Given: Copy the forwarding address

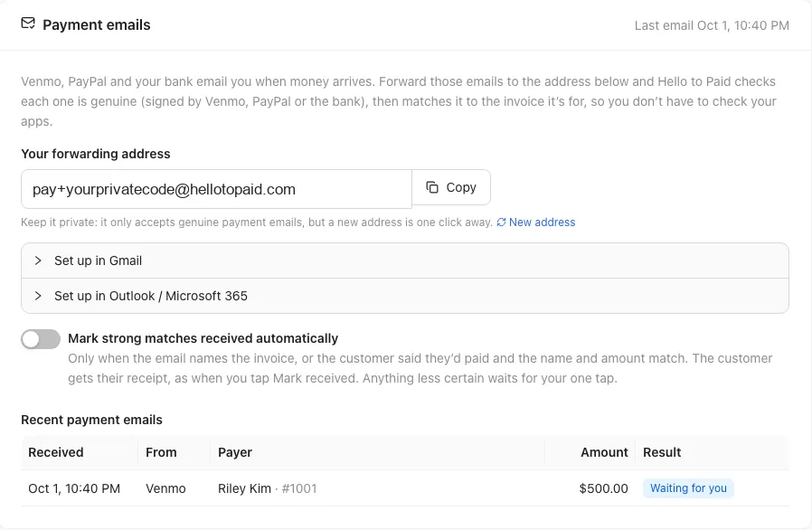Looking at the screenshot, I should 451,187.
